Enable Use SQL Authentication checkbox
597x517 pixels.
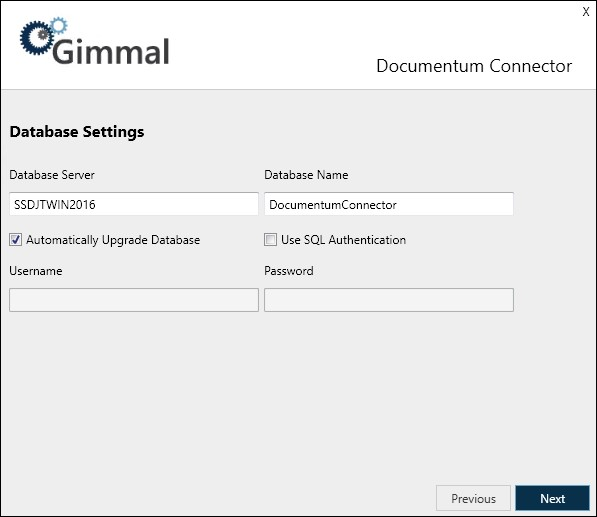(270, 240)
